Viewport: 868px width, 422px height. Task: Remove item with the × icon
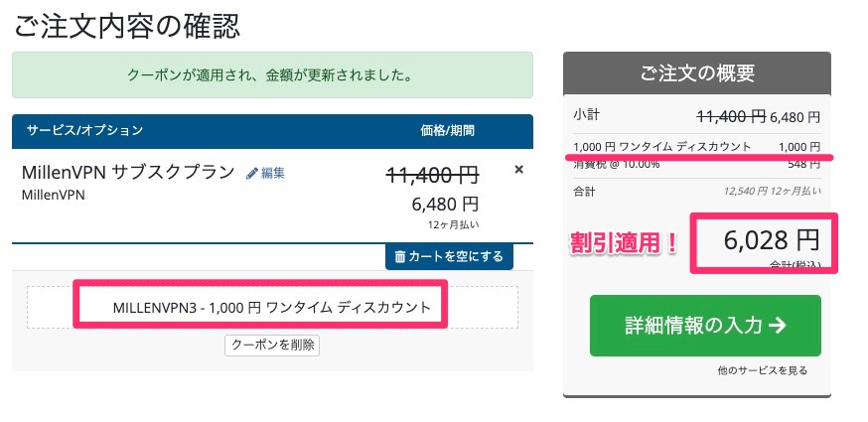(518, 170)
